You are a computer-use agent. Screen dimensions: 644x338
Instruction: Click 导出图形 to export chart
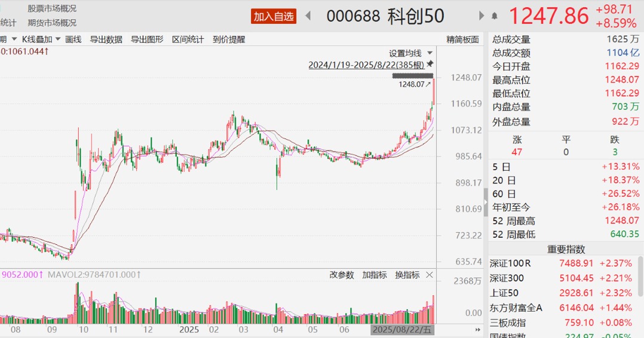pos(147,39)
